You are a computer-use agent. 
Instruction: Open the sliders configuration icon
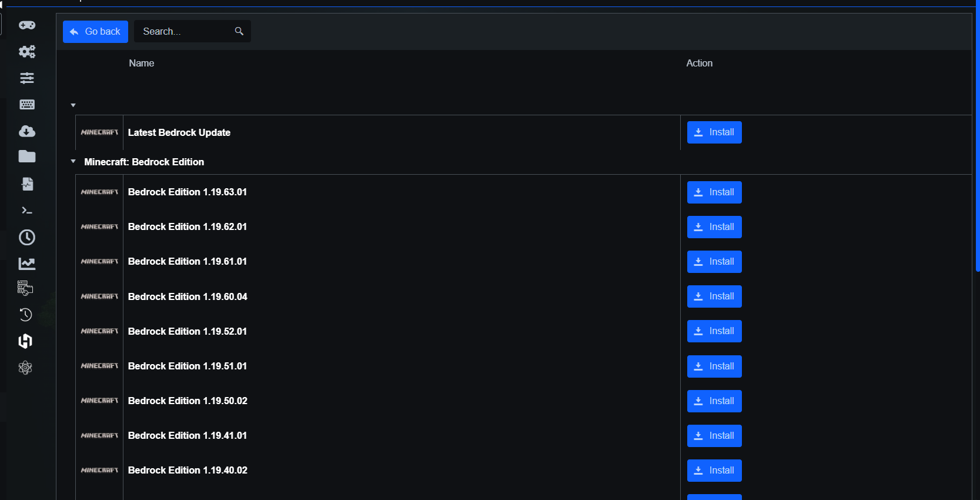(27, 78)
